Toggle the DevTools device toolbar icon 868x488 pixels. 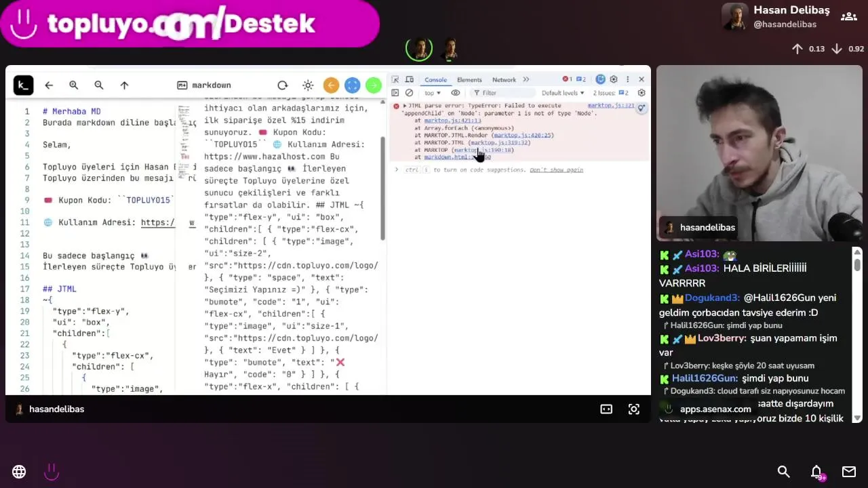click(408, 79)
